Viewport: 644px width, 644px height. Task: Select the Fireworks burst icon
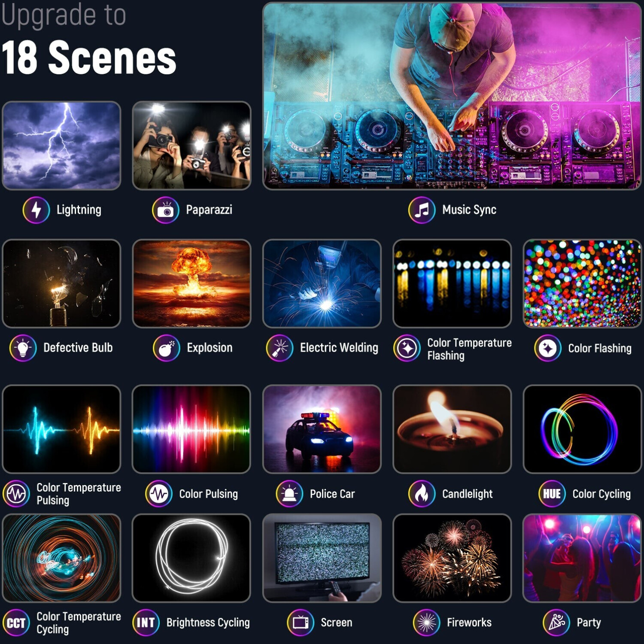point(426,623)
